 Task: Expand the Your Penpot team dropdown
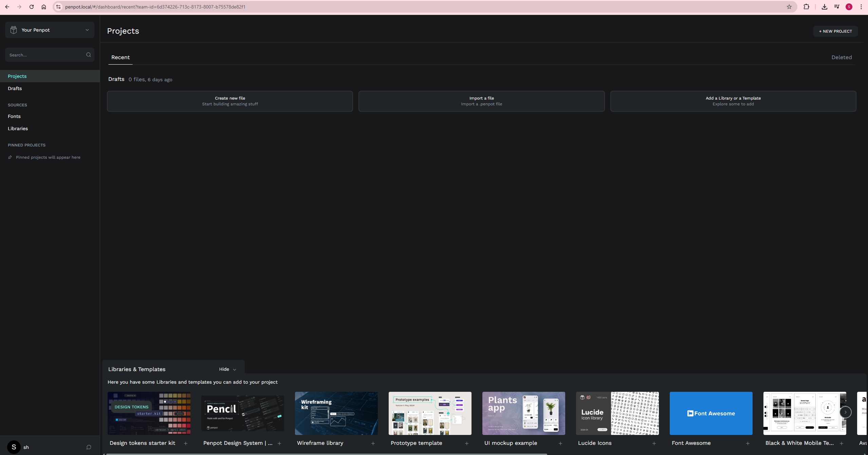(87, 30)
